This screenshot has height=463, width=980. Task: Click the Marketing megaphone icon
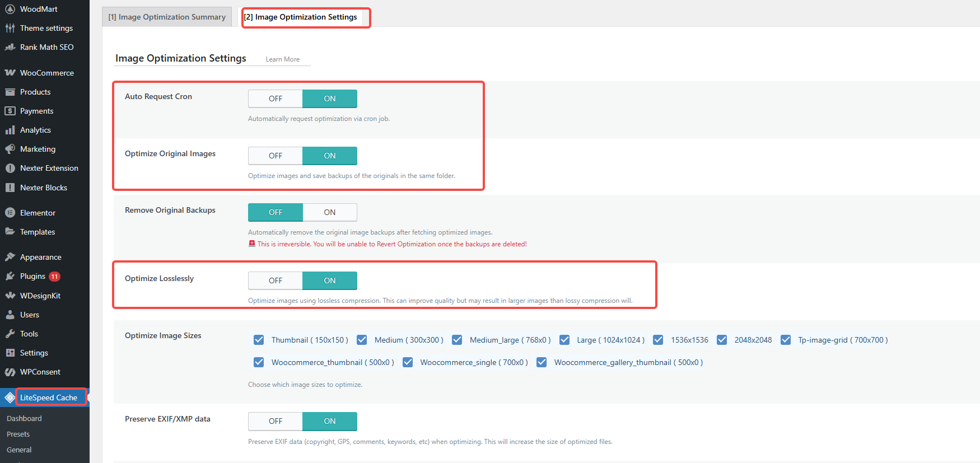pos(10,149)
